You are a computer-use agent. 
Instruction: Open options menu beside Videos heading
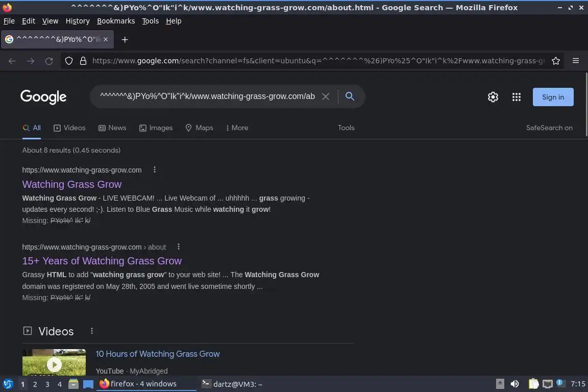[x=91, y=331]
